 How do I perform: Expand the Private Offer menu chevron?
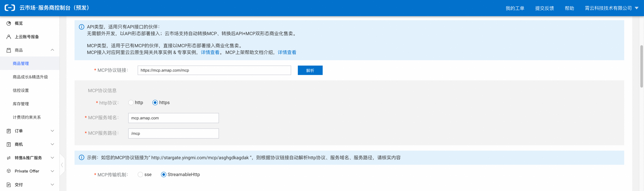click(52, 171)
